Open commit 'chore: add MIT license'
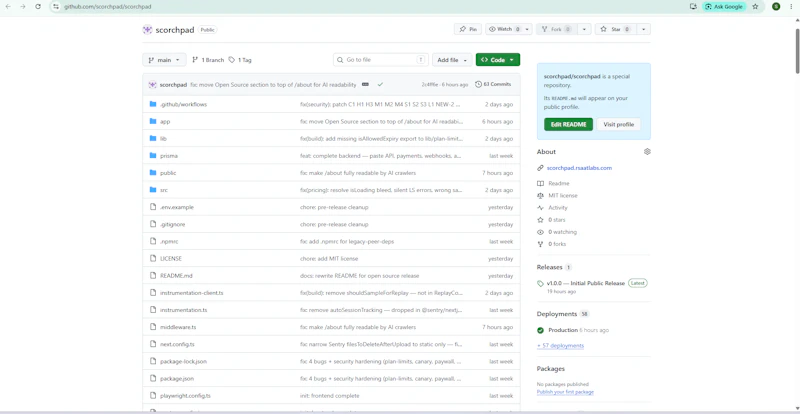Image resolution: width=800 pixels, height=414 pixels. [x=329, y=258]
